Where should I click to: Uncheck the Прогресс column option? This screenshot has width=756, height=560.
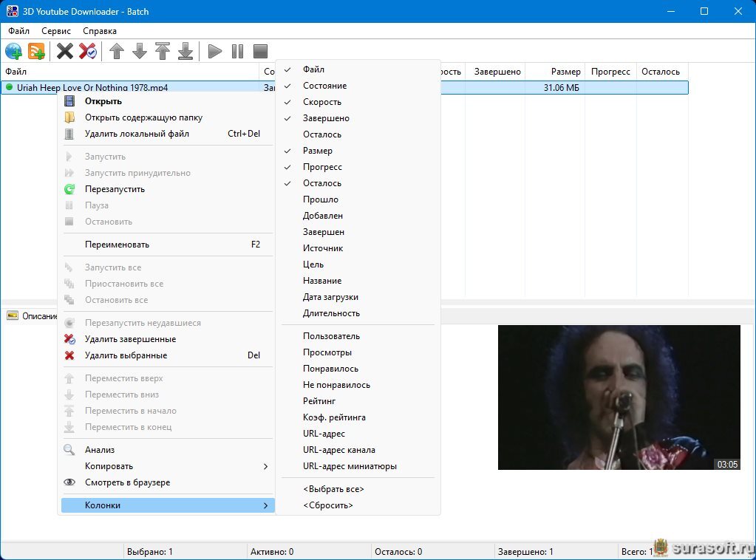pos(358,167)
